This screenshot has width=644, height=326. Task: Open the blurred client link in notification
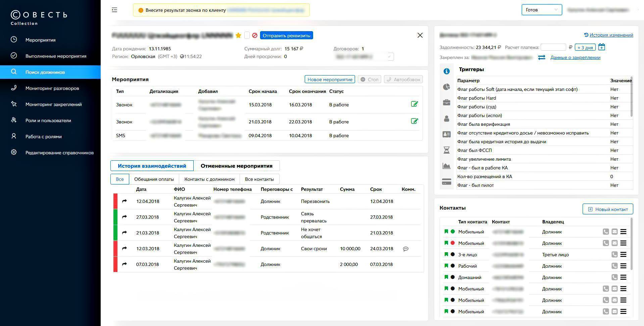[266, 10]
